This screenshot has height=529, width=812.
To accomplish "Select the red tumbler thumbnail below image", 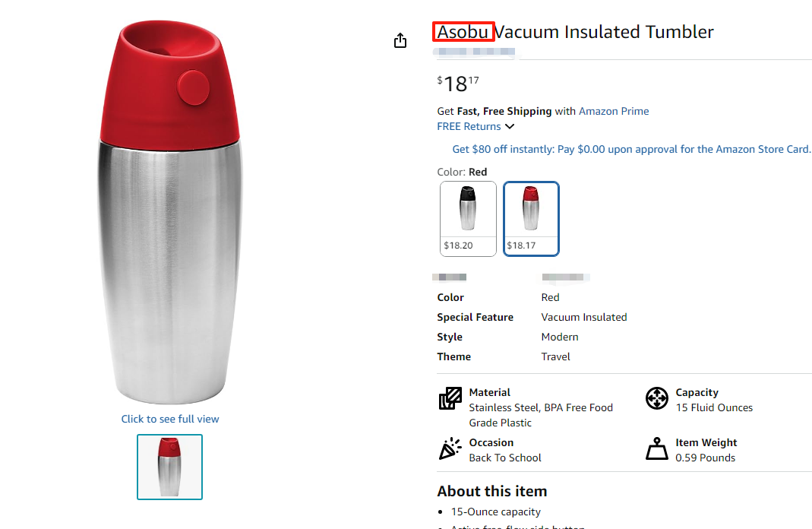I will [x=169, y=467].
